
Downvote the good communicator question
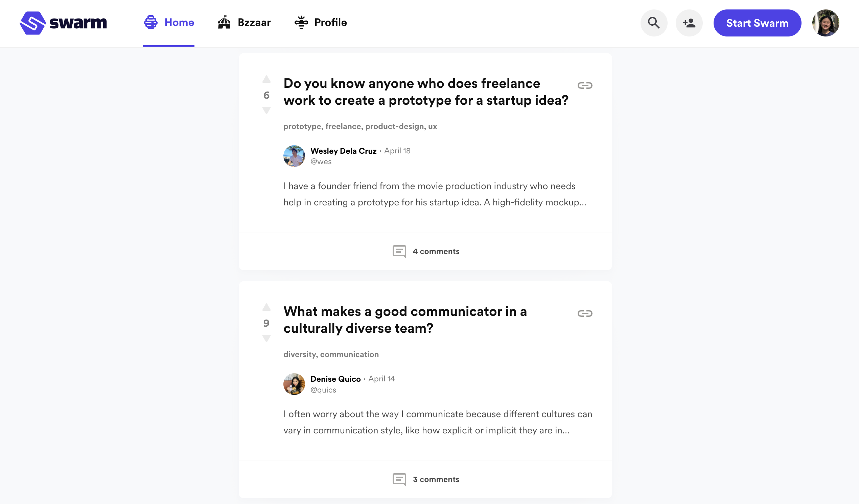tap(266, 338)
